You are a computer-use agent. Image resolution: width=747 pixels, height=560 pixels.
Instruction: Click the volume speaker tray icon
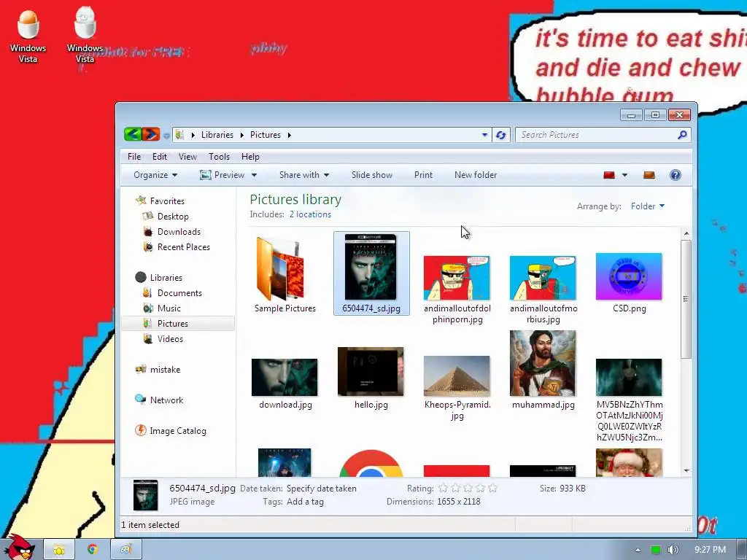point(672,550)
